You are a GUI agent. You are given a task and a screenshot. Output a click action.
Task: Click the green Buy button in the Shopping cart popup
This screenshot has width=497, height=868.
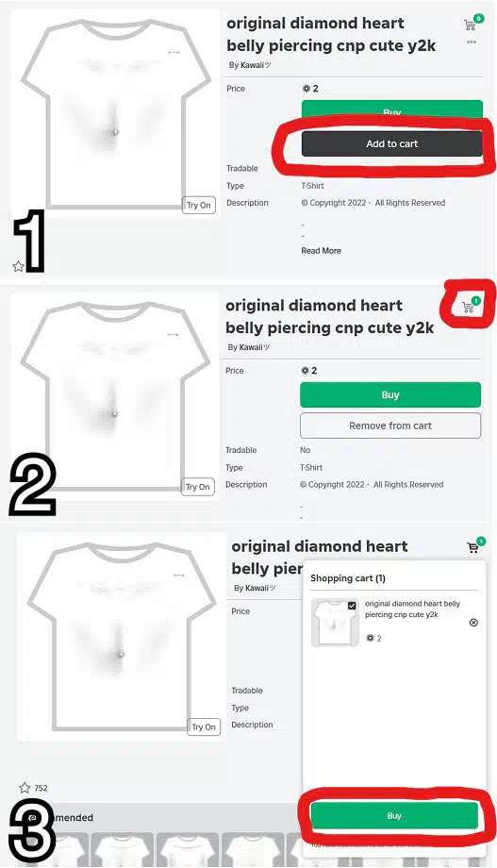pyautogui.click(x=394, y=816)
